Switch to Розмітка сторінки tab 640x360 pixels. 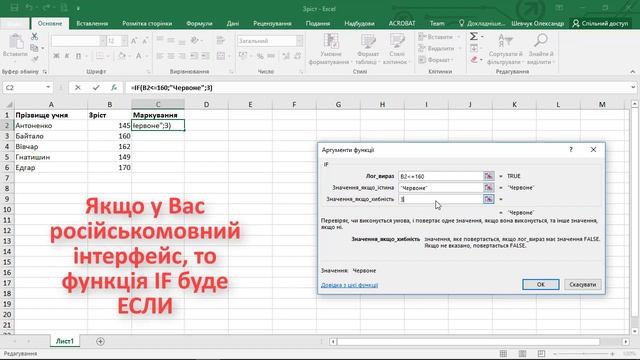click(x=147, y=23)
